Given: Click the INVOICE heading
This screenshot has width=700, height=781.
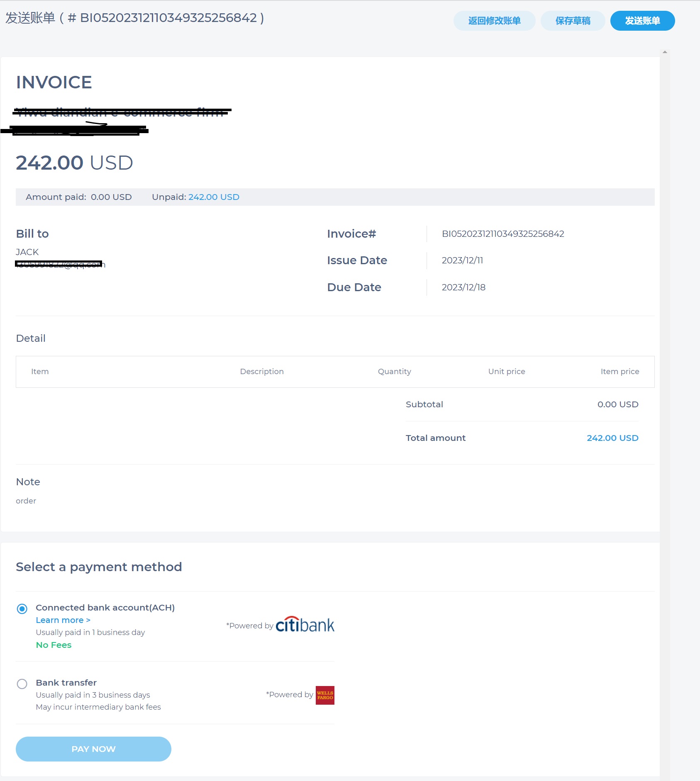Looking at the screenshot, I should (54, 82).
